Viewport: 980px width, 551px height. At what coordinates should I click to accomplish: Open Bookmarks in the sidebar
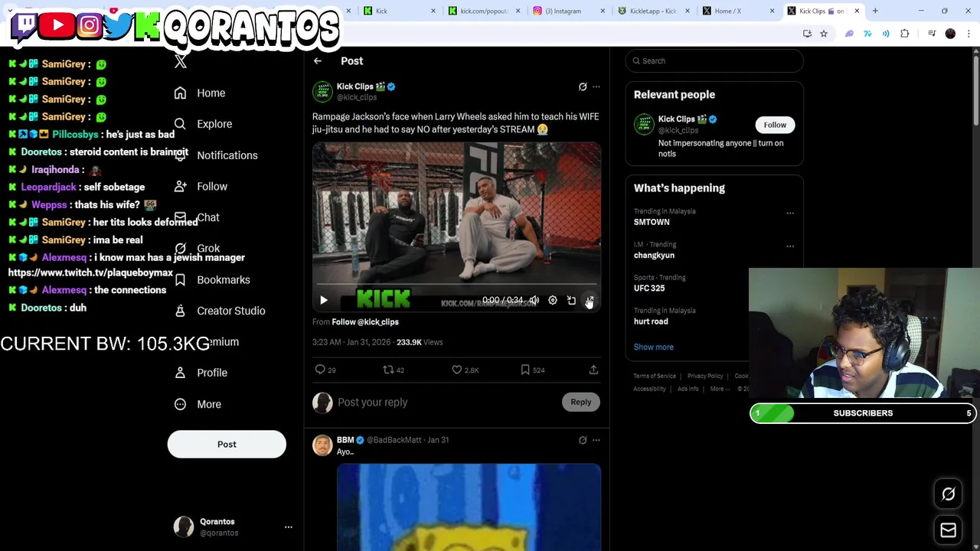pos(224,280)
